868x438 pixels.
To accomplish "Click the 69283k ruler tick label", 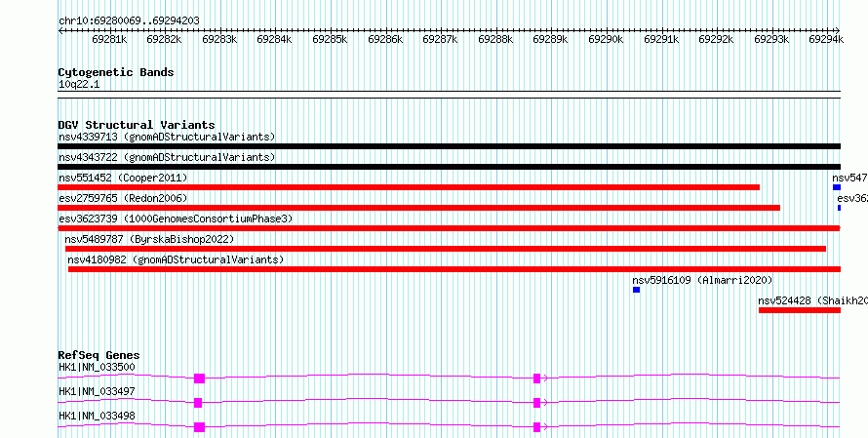I will 219,39.
